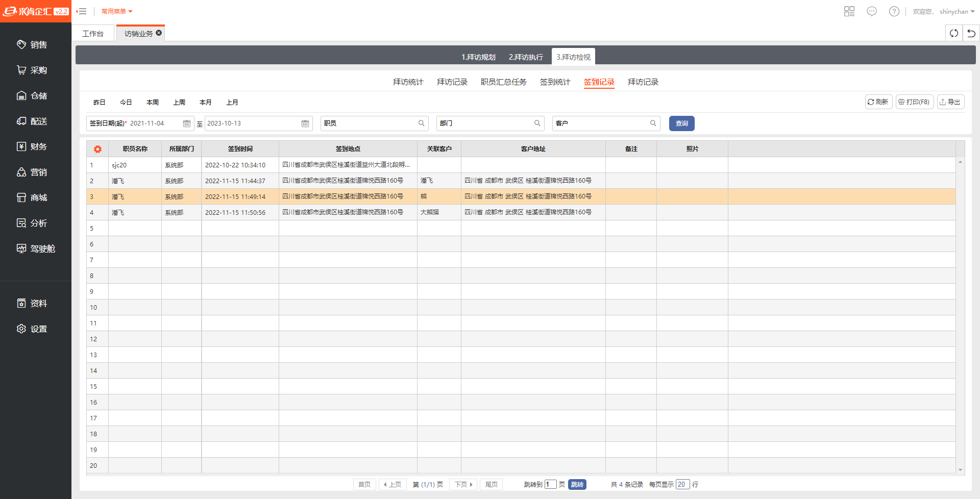The image size is (980, 499).
Task: Click the 打印(F8) print button
Action: (915, 102)
